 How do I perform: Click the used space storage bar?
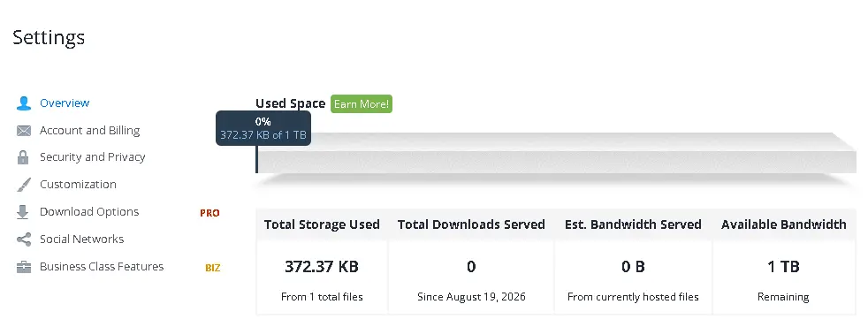556,153
